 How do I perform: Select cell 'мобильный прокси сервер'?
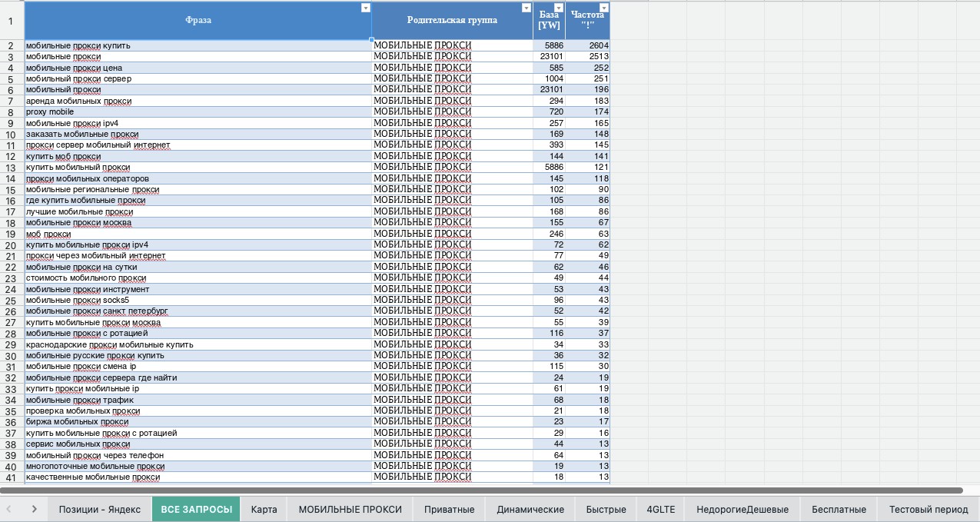(x=198, y=78)
